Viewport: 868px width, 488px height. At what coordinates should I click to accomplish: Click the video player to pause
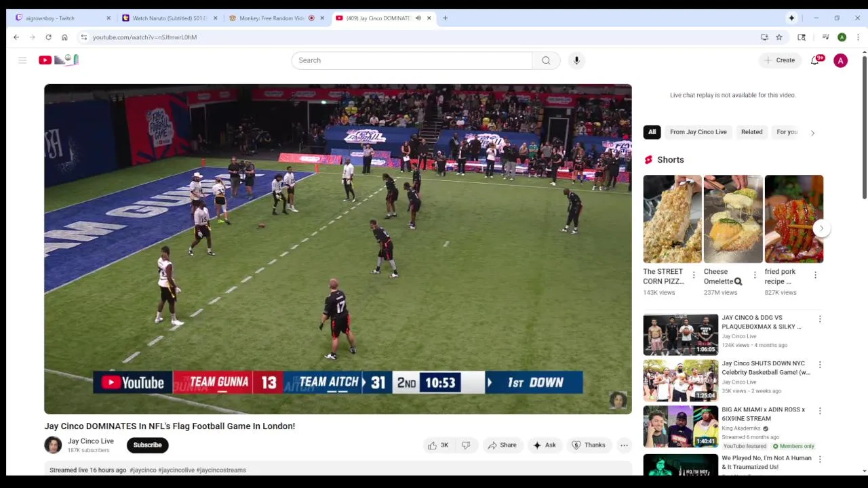(338, 249)
